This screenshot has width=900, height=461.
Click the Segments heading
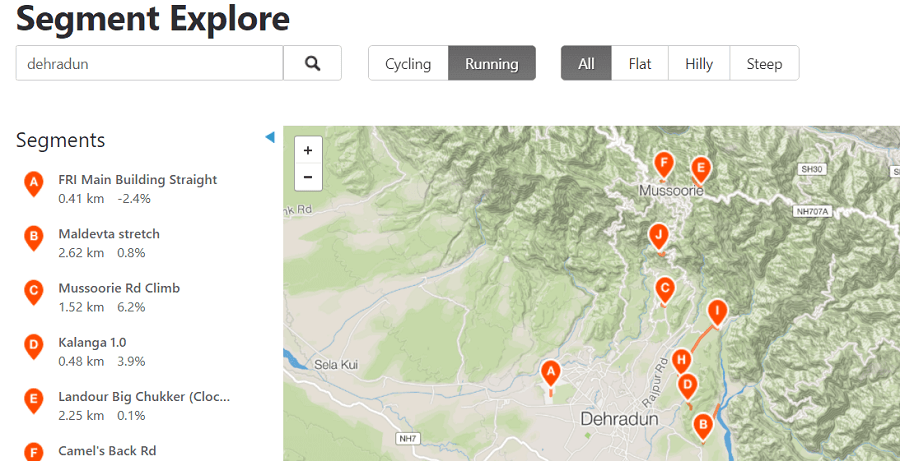61,140
